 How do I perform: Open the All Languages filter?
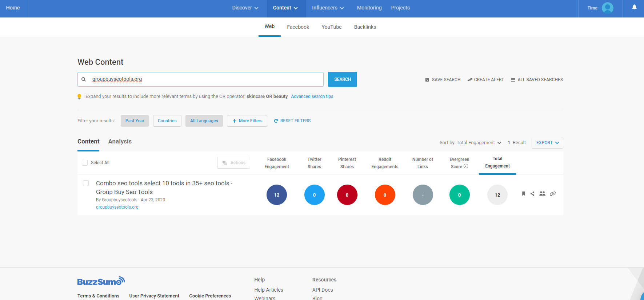point(204,121)
